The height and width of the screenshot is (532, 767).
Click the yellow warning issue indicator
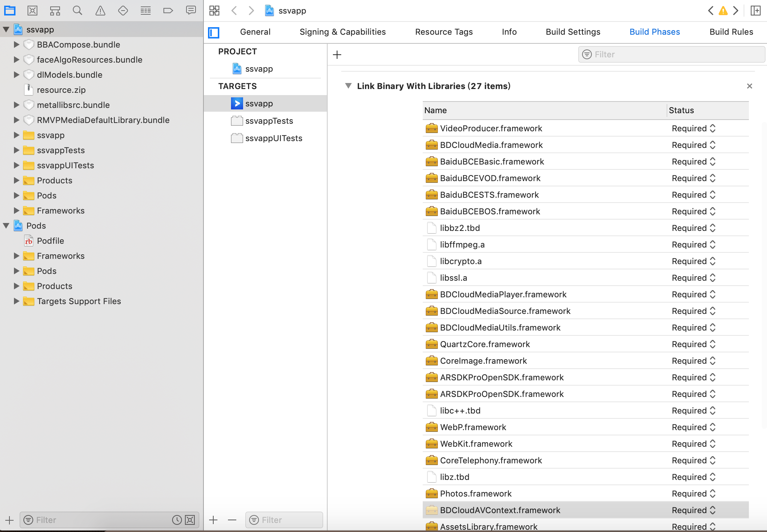coord(723,11)
